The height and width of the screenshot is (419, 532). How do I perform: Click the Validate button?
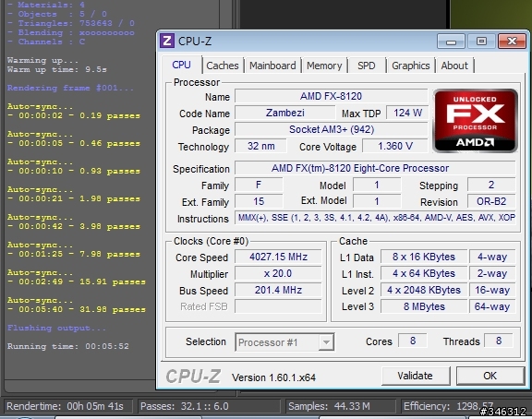pos(416,376)
